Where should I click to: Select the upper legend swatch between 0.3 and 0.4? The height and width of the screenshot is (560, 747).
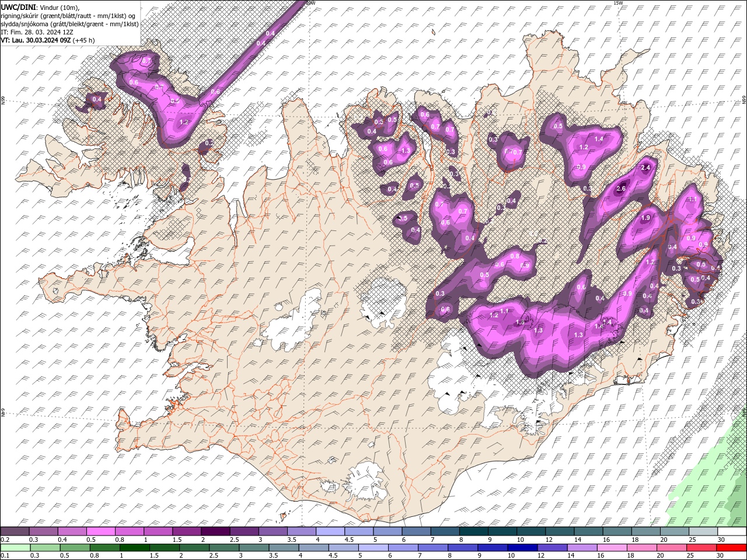(x=44, y=531)
